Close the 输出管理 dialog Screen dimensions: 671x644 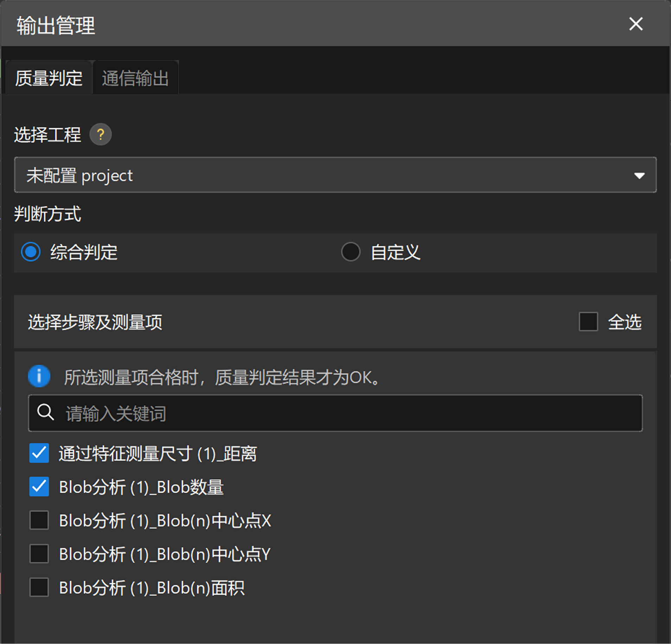pos(635,24)
